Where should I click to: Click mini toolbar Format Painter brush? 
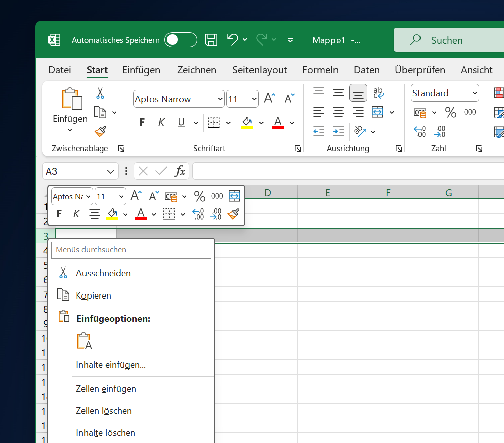pos(234,214)
